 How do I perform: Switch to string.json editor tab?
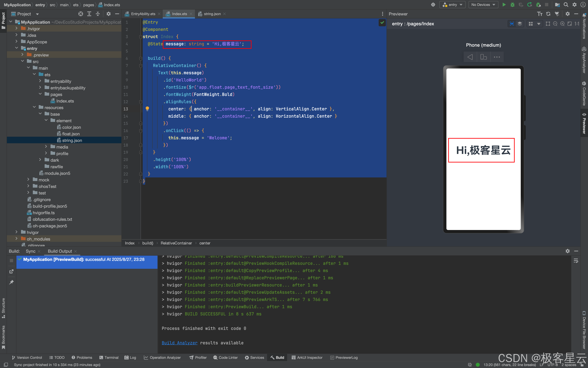(212, 14)
